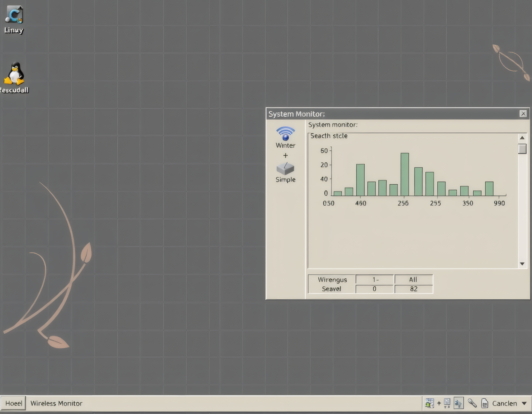Click the plus icon in the tray
The height and width of the screenshot is (414, 532).
coord(439,403)
